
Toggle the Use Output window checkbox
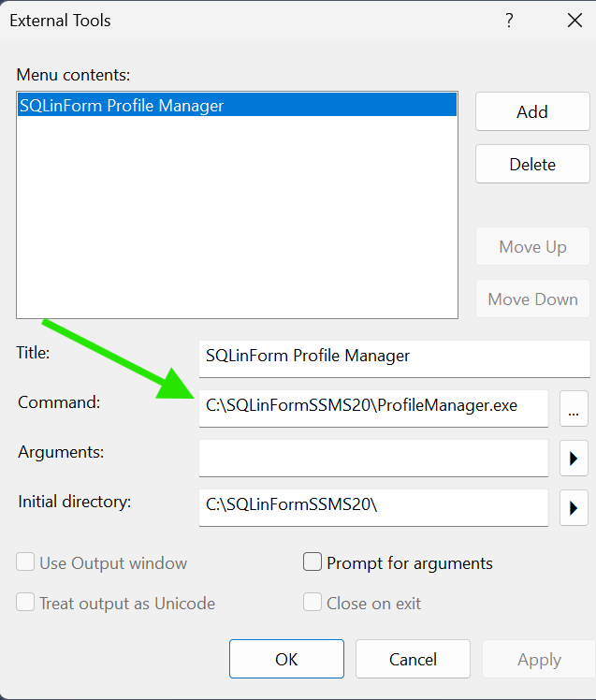25,562
